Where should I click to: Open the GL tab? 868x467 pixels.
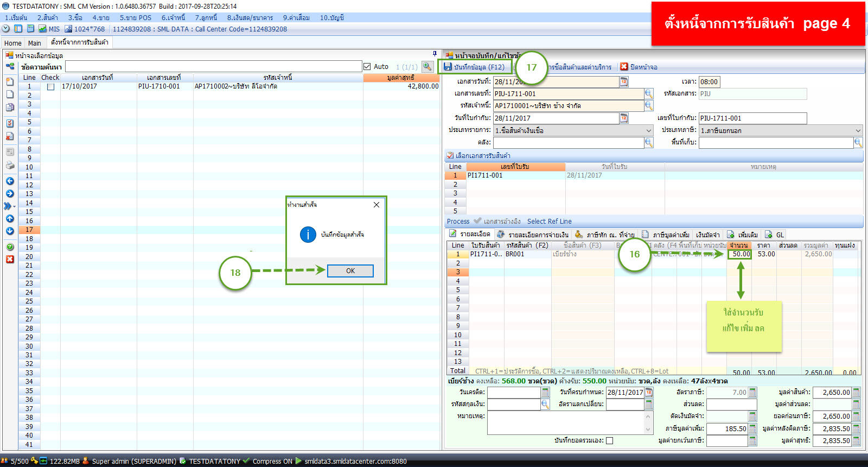pos(775,235)
